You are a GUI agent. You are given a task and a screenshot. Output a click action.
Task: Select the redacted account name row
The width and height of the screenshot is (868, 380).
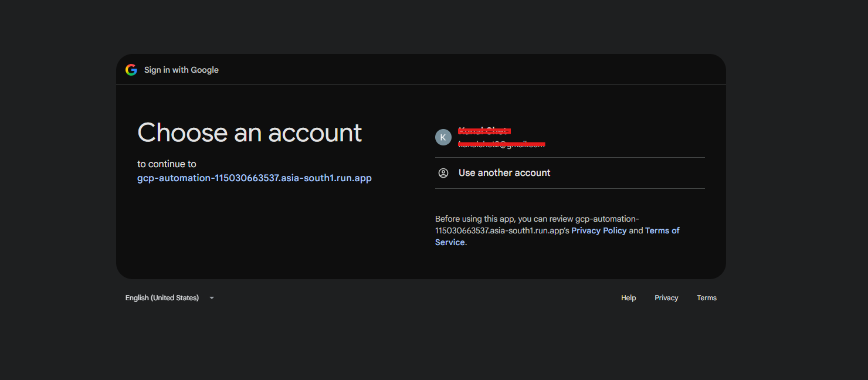(570, 137)
